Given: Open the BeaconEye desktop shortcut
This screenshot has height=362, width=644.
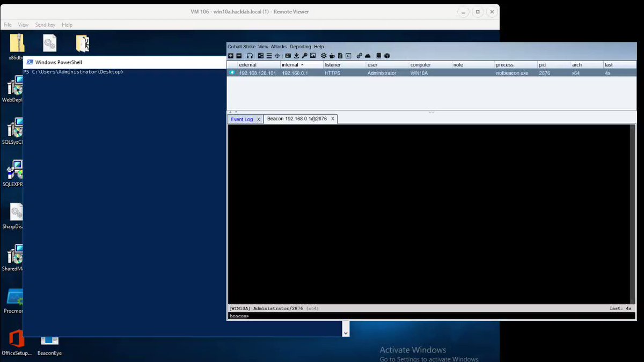Looking at the screenshot, I should 49,346.
